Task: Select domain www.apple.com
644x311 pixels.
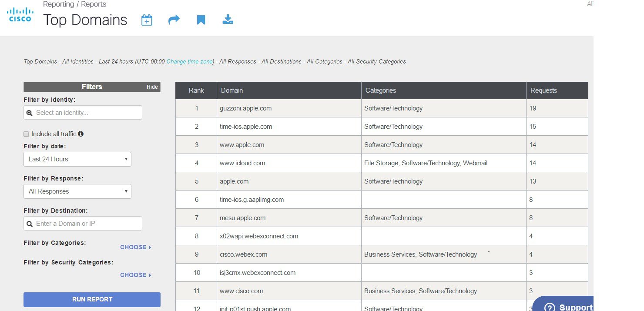Action: pos(242,145)
